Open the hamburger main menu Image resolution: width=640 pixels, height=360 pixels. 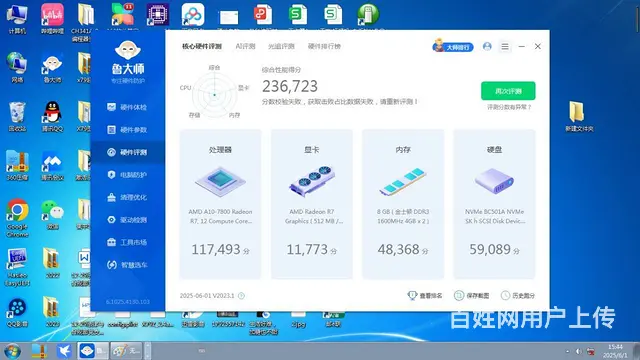pos(505,47)
